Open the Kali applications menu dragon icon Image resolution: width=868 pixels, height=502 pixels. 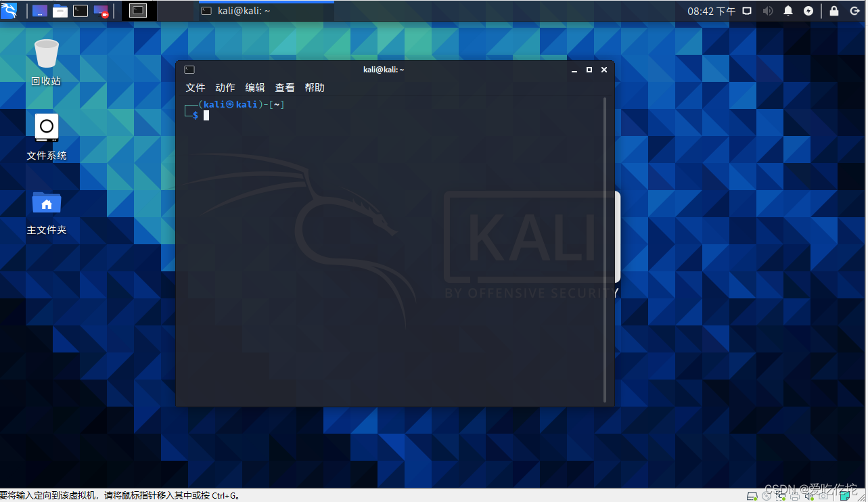pos(9,10)
